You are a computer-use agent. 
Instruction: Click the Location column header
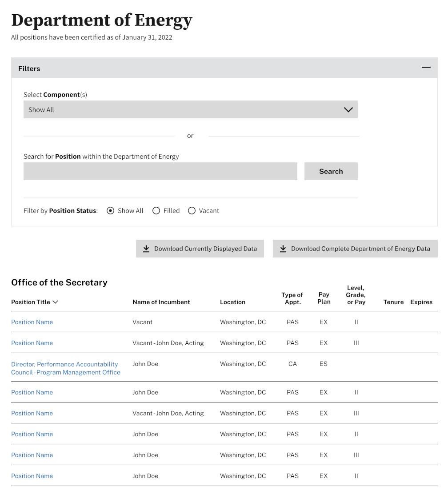click(x=232, y=302)
